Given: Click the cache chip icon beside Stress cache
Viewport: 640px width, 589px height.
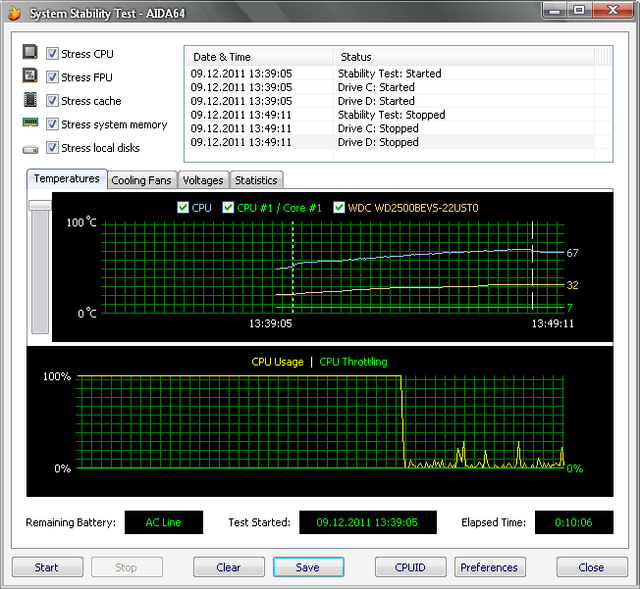Looking at the screenshot, I should coord(30,100).
